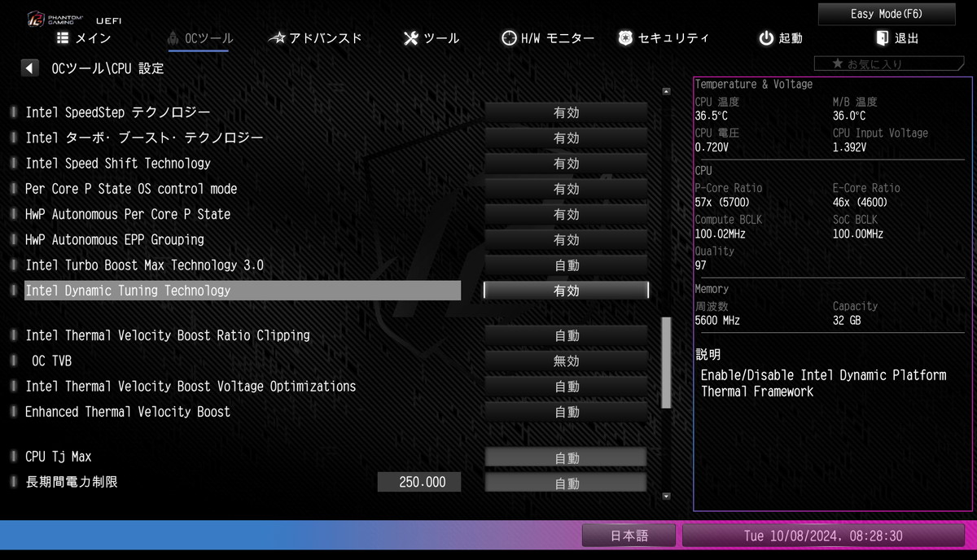
Task: Open Intel Turbo Boost Max Technology 3.0 value
Action: (x=567, y=265)
